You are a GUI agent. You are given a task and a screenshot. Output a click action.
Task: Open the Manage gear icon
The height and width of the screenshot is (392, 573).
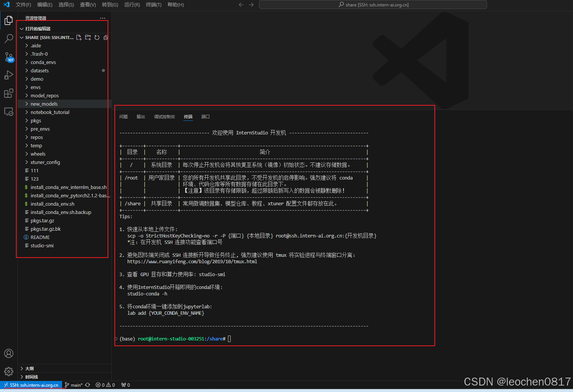8,372
